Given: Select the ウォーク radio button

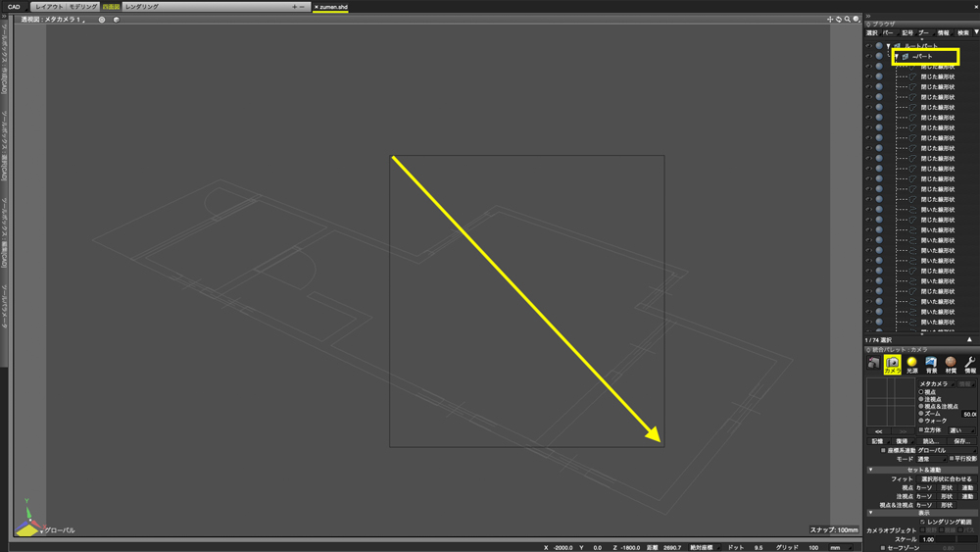Looking at the screenshot, I should pyautogui.click(x=920, y=421).
